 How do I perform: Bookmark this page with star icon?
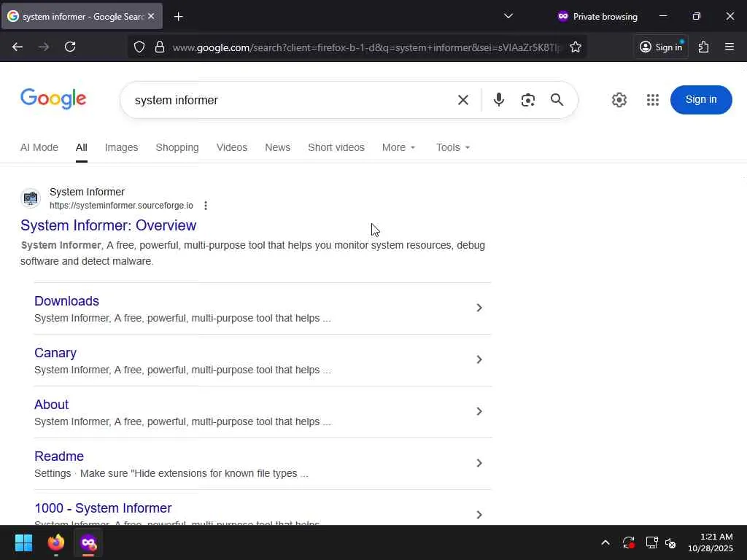click(x=576, y=47)
